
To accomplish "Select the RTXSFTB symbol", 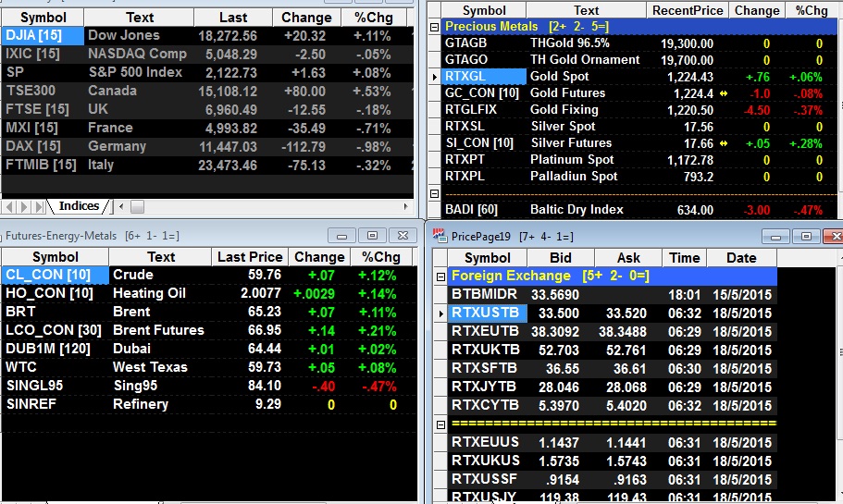I will [x=484, y=369].
